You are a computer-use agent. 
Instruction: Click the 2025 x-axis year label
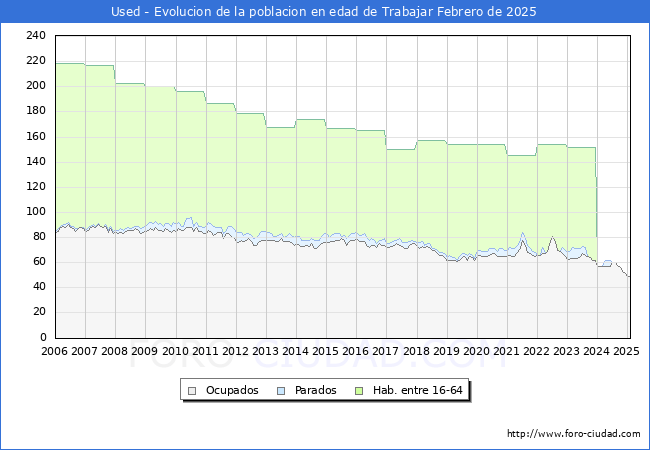pos(626,351)
